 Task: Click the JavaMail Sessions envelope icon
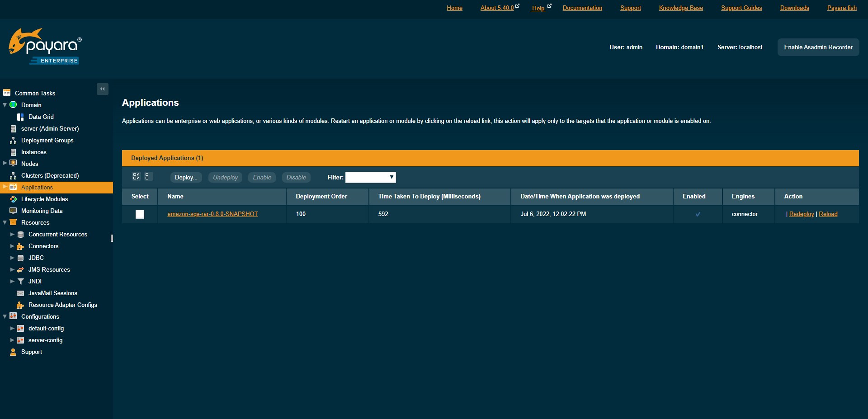tap(21, 293)
